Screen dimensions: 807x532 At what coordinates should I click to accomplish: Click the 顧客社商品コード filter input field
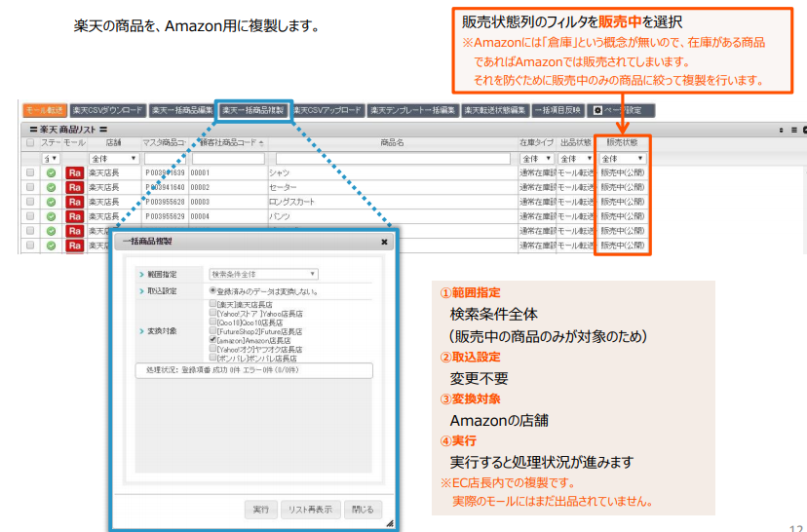pos(228,159)
